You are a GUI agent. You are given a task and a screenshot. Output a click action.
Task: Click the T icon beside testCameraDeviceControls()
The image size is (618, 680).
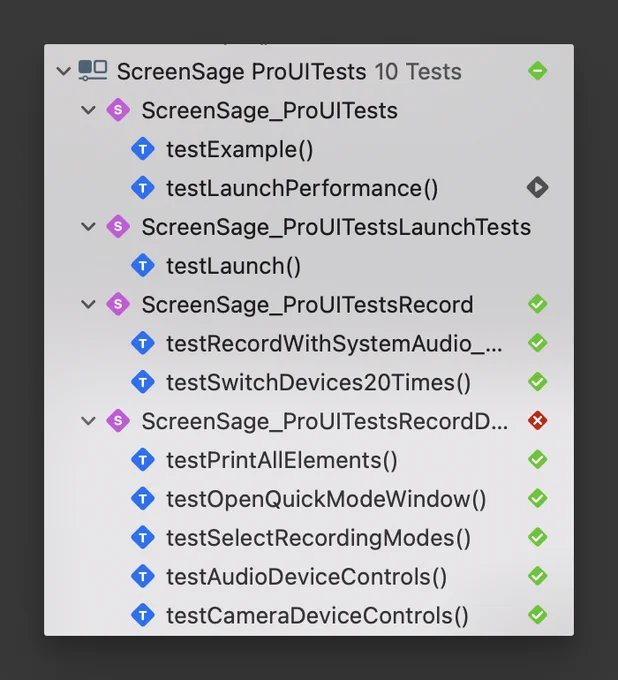pos(143,615)
